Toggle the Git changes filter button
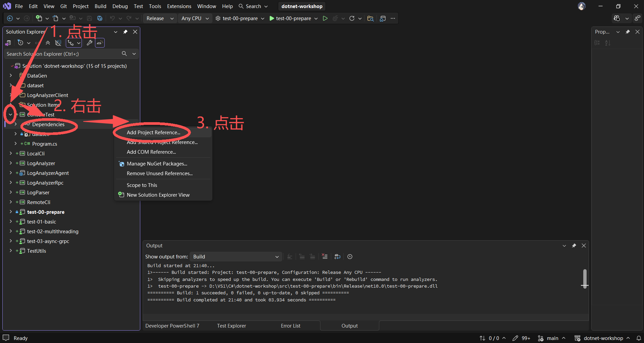The width and height of the screenshot is (644, 343). (x=70, y=43)
